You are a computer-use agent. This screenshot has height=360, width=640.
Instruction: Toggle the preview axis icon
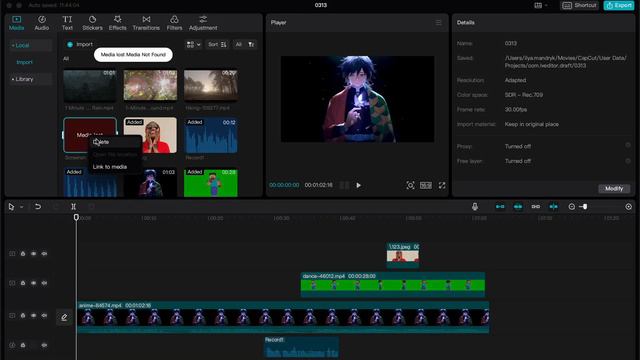553,207
